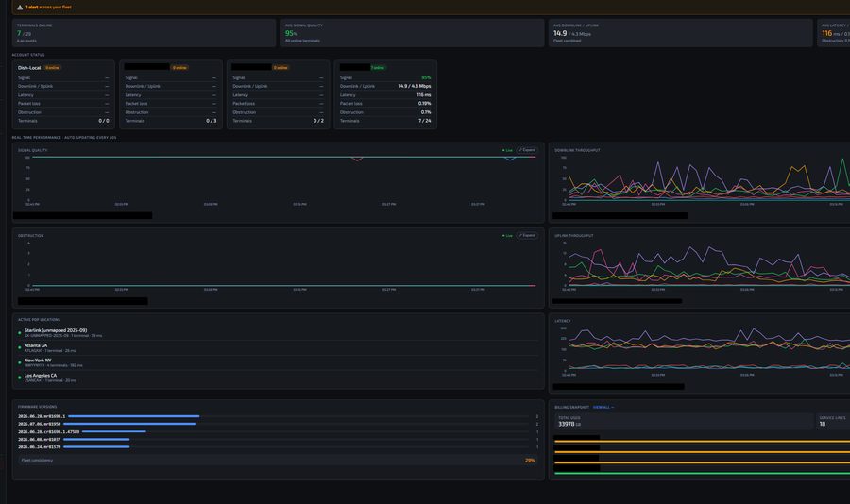Viewport: 850px width, 504px height.
Task: Click the Live indicator on Obstruction chart
Action: coord(507,235)
